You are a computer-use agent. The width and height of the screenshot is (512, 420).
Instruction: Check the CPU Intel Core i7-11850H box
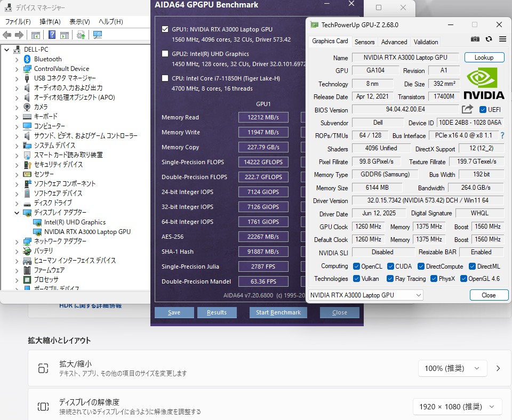click(165, 78)
